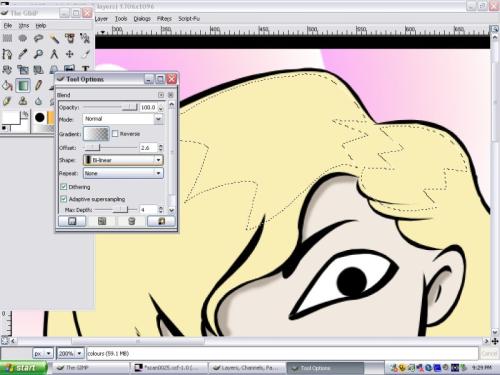Select the Scale tool
Screen dimensions: 500x375
point(23,69)
